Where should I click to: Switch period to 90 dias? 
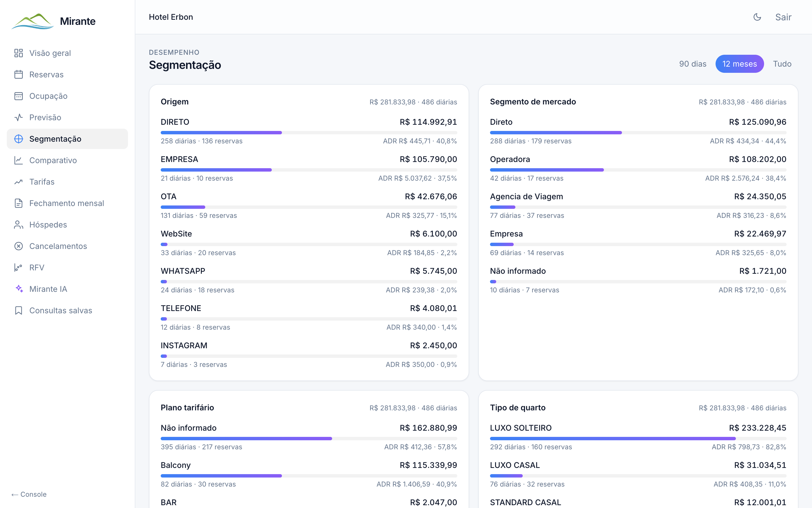(x=692, y=64)
